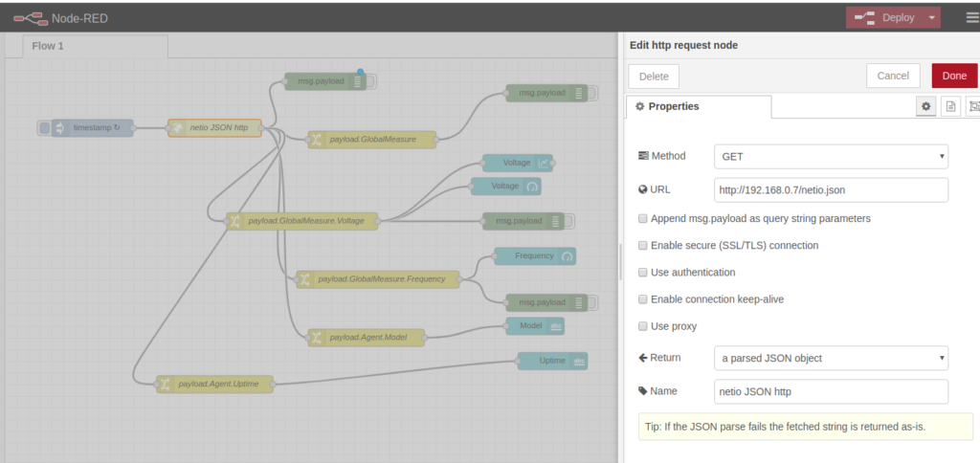980x463 pixels.
Task: Open node appearance icon
Action: click(x=973, y=107)
